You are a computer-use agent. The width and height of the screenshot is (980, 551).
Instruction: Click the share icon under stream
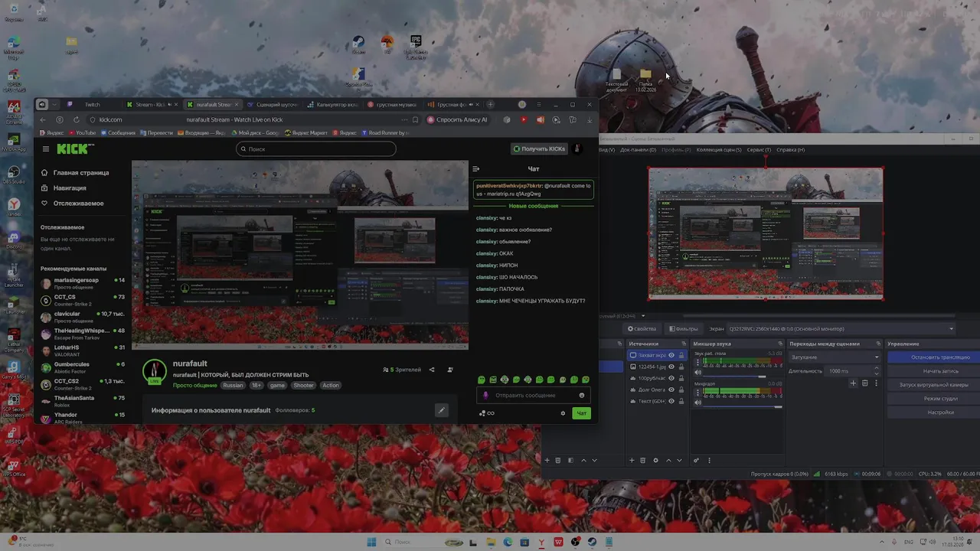point(432,370)
